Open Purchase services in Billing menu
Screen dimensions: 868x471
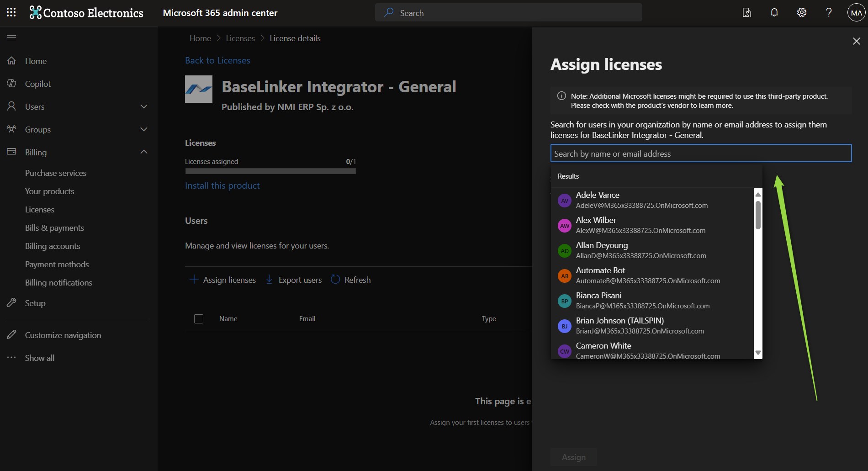click(56, 173)
